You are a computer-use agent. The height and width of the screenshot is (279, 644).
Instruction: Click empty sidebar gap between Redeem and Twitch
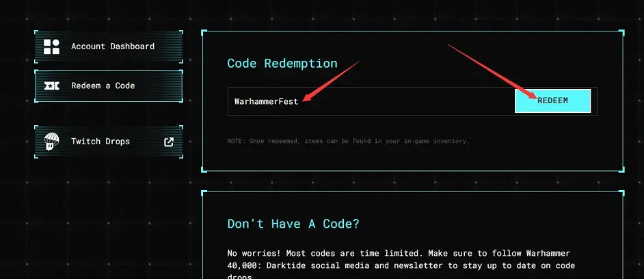pyautogui.click(x=108, y=114)
